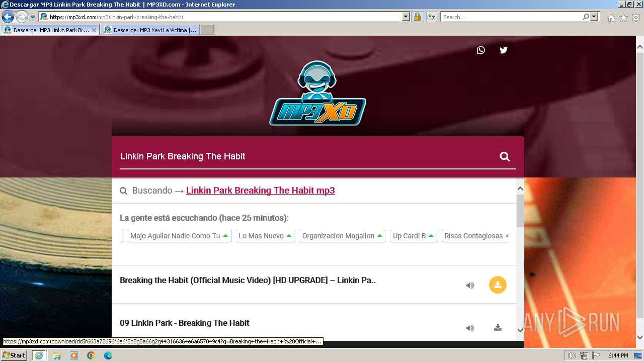This screenshot has width=644, height=362.
Task: Open the Action Center flag icon
Action: coord(596,355)
